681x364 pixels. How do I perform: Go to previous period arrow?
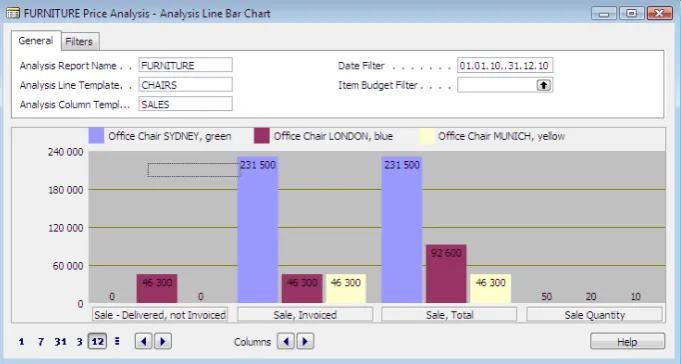[x=143, y=341]
